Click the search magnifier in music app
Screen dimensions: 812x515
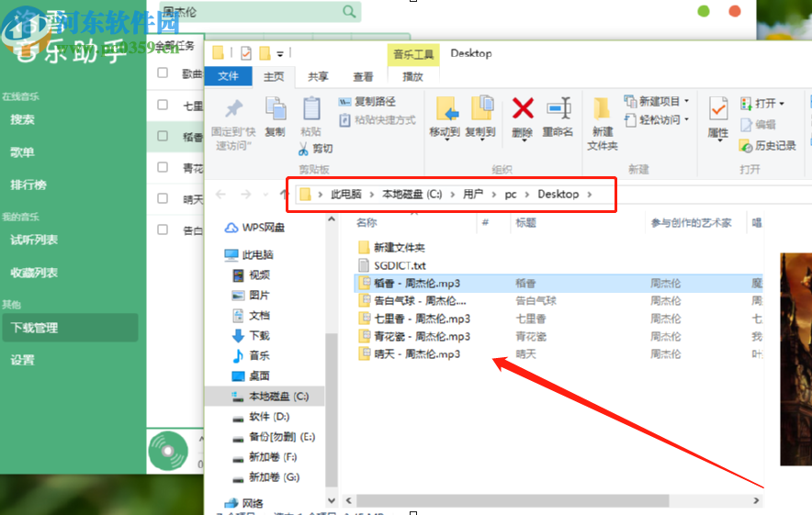point(350,11)
